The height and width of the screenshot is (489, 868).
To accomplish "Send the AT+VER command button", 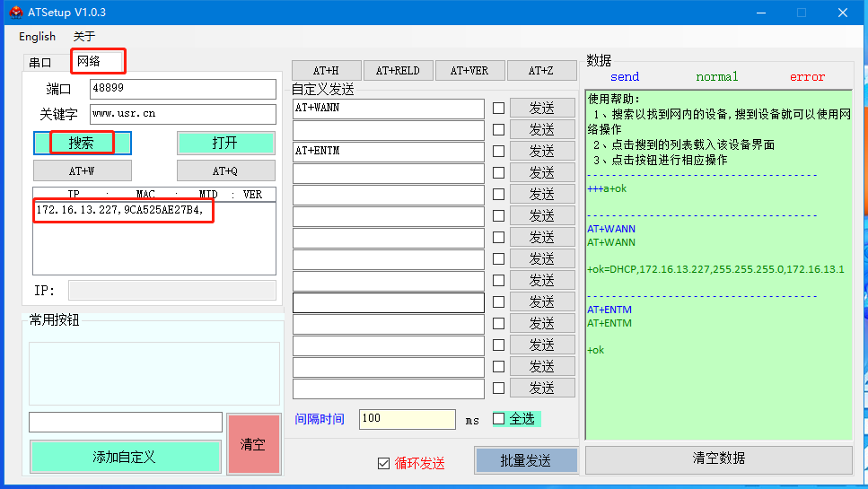I will (469, 71).
